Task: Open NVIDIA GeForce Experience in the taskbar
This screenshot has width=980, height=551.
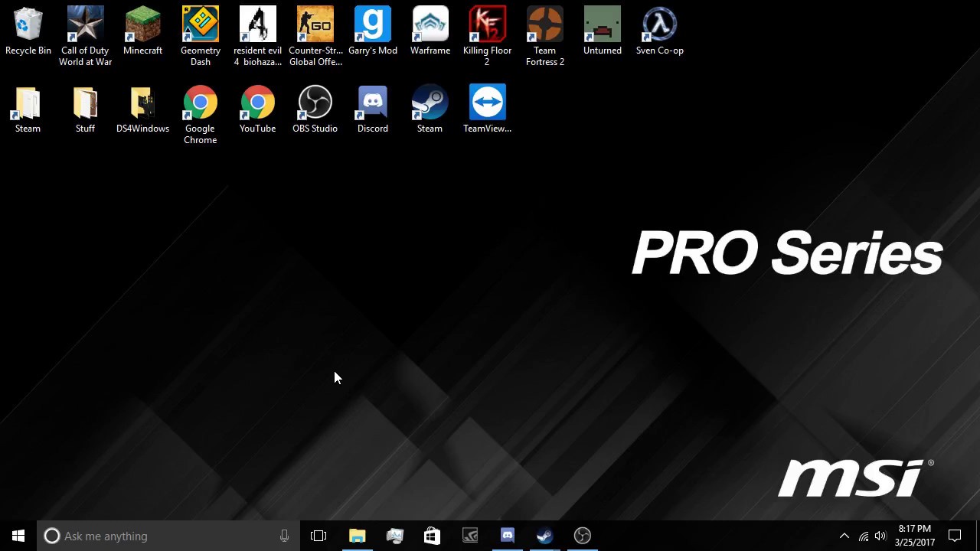Action: 469,536
